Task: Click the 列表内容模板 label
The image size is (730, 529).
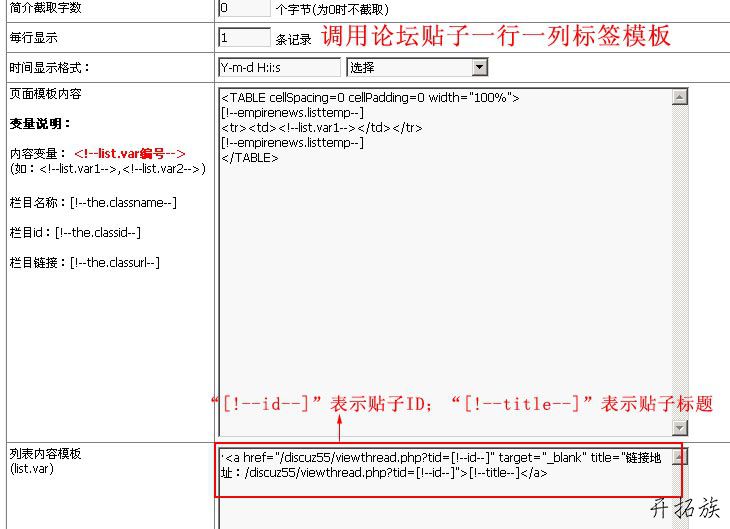Action: point(46,454)
